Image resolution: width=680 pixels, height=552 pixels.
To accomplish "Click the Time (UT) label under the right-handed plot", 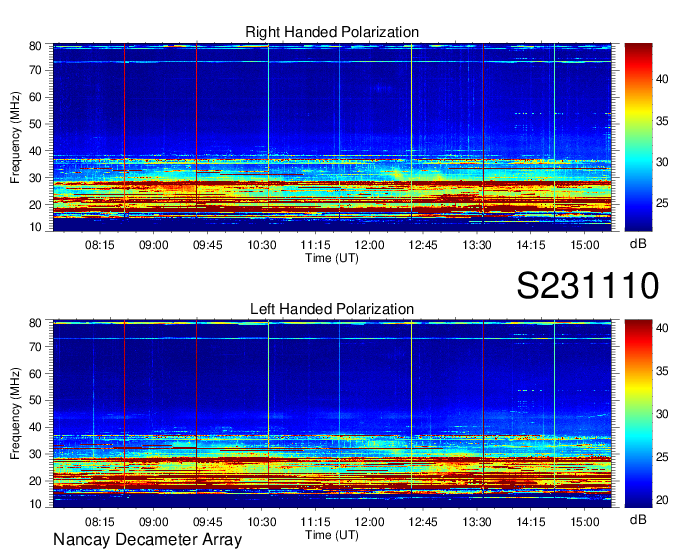I will point(332,258).
